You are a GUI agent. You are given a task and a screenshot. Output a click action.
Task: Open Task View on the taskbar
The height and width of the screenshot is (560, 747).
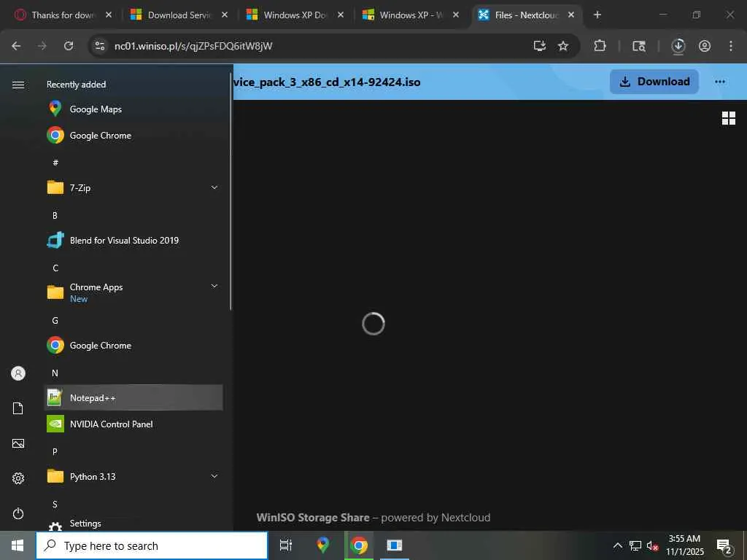285,545
